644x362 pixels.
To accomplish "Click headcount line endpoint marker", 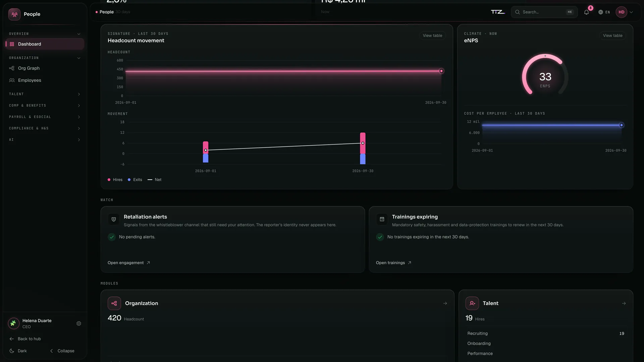I will [x=441, y=71].
